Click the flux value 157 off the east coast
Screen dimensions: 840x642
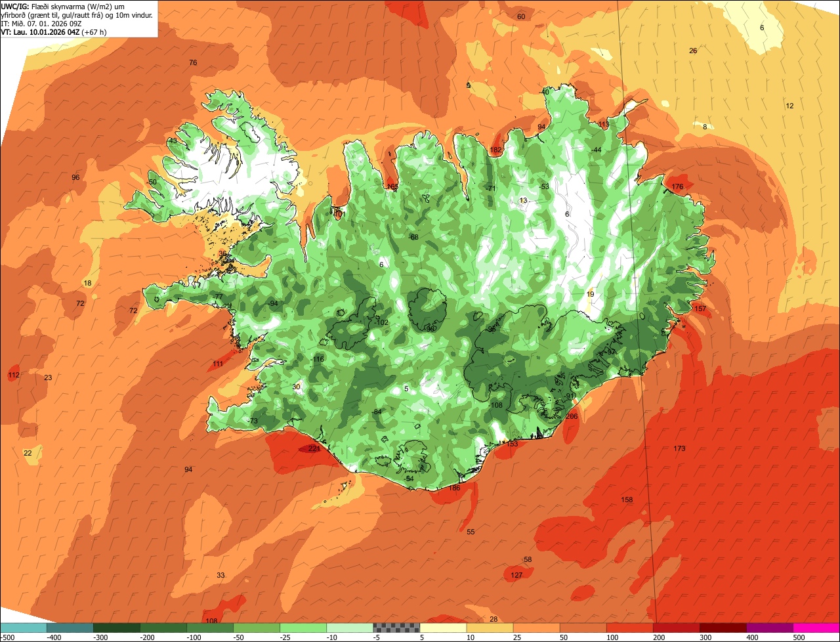pyautogui.click(x=700, y=309)
